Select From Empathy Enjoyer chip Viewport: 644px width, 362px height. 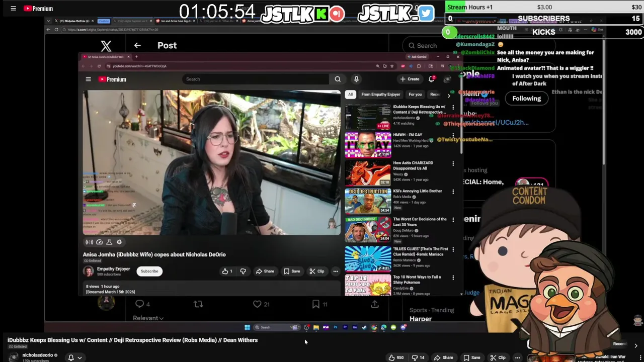(380, 95)
